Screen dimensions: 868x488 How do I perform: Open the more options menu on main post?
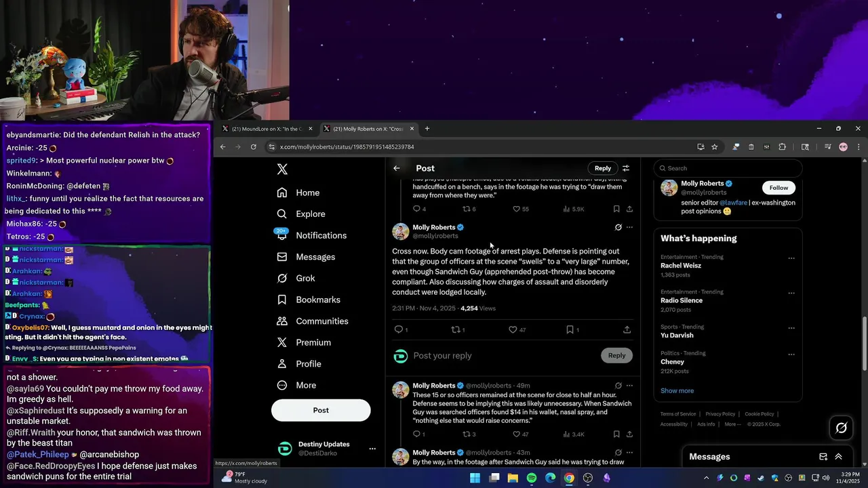click(x=629, y=227)
